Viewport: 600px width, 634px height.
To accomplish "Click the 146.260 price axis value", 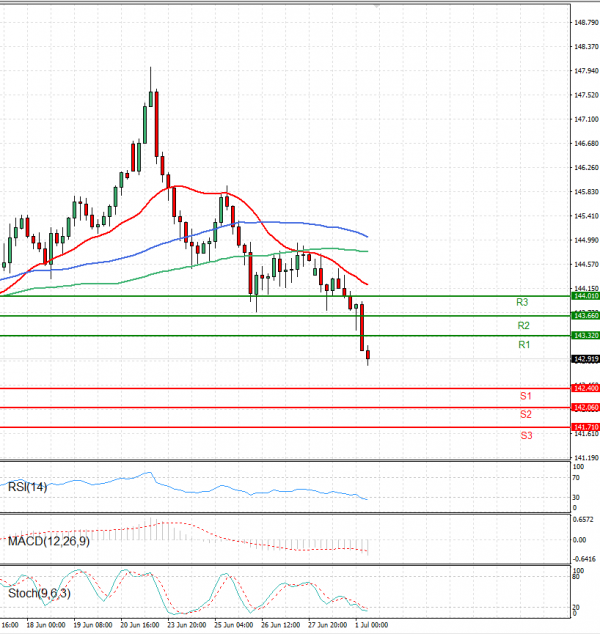I will (x=586, y=167).
